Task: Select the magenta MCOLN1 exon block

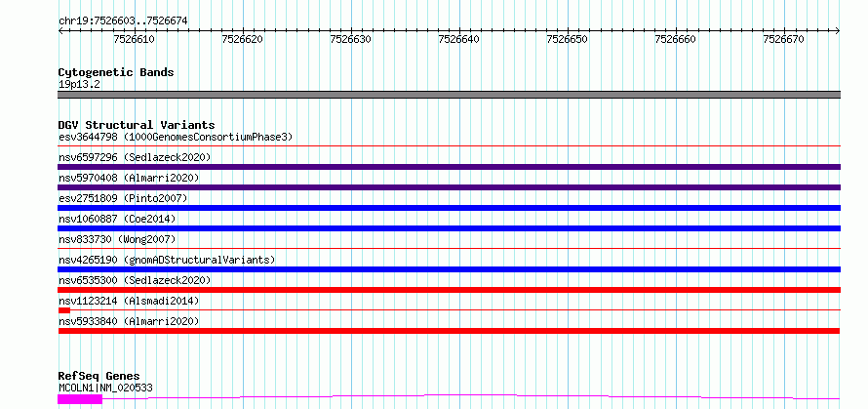Action: [x=80, y=399]
